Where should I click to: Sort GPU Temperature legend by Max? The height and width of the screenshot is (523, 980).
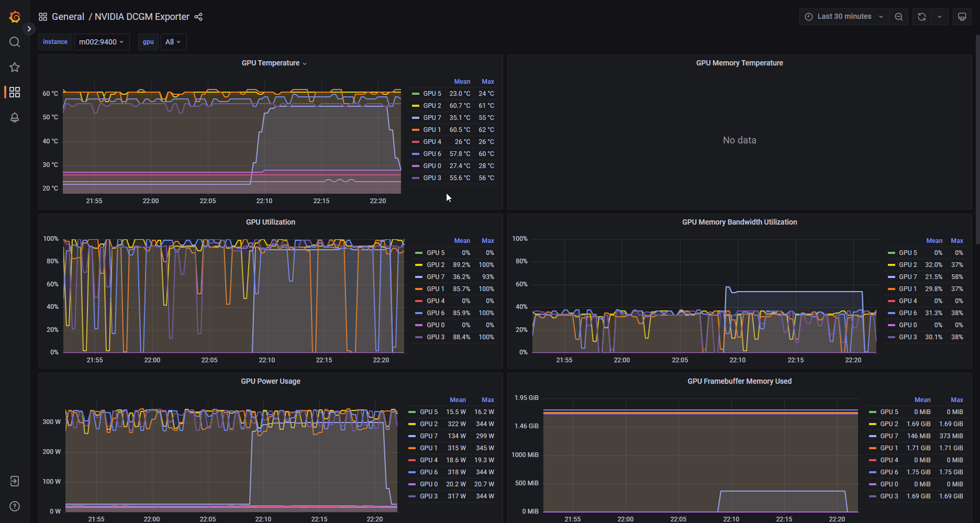[488, 82]
